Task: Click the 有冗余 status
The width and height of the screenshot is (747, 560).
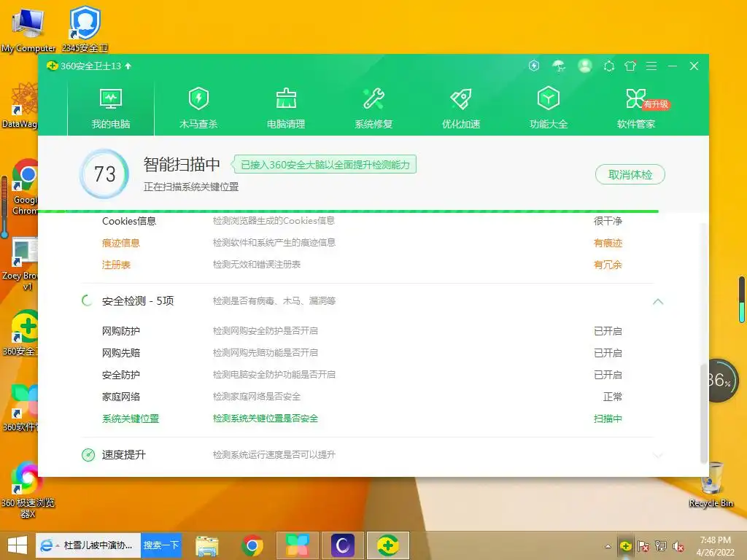Action: 608,265
